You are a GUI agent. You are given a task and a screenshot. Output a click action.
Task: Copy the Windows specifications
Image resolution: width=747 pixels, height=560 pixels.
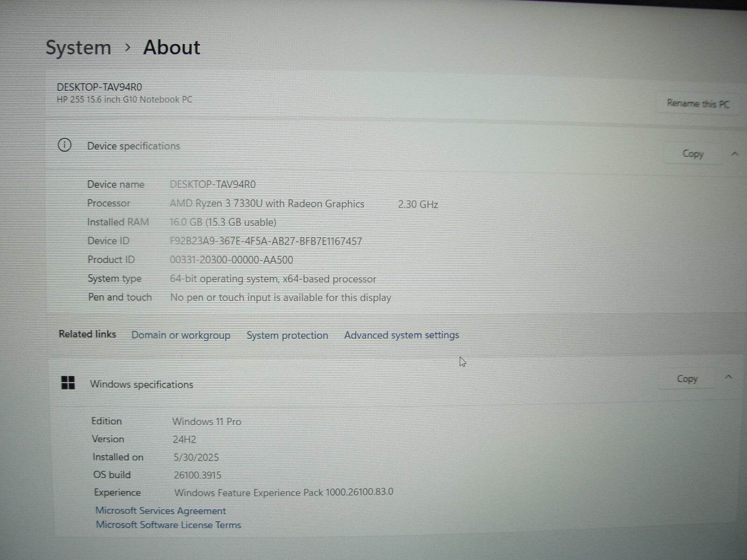(x=687, y=378)
